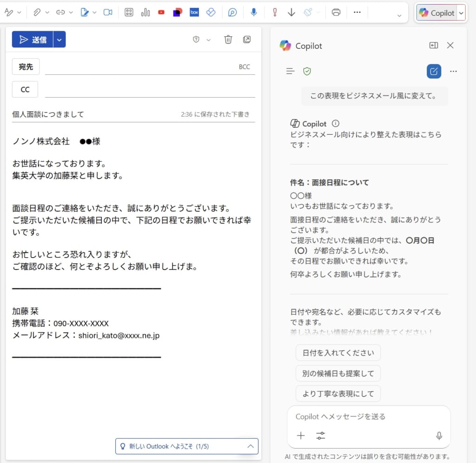The height and width of the screenshot is (463, 476).
Task: Start a new Copilot chat with the compose icon
Action: click(x=434, y=71)
